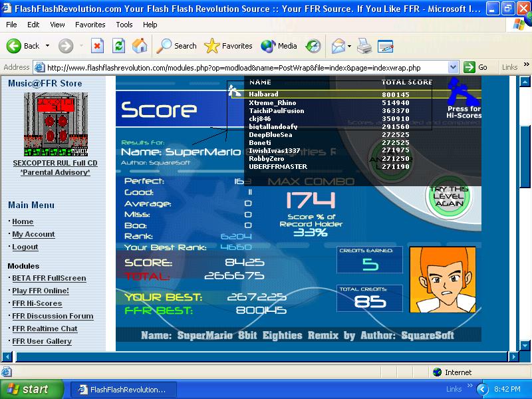Print the page with the printer icon

point(364,46)
